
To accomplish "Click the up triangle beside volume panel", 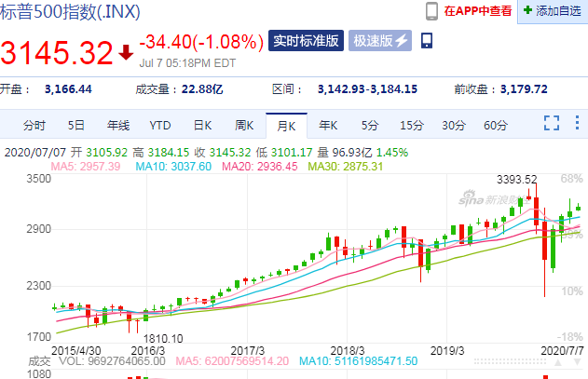I will pyautogui.click(x=558, y=362).
